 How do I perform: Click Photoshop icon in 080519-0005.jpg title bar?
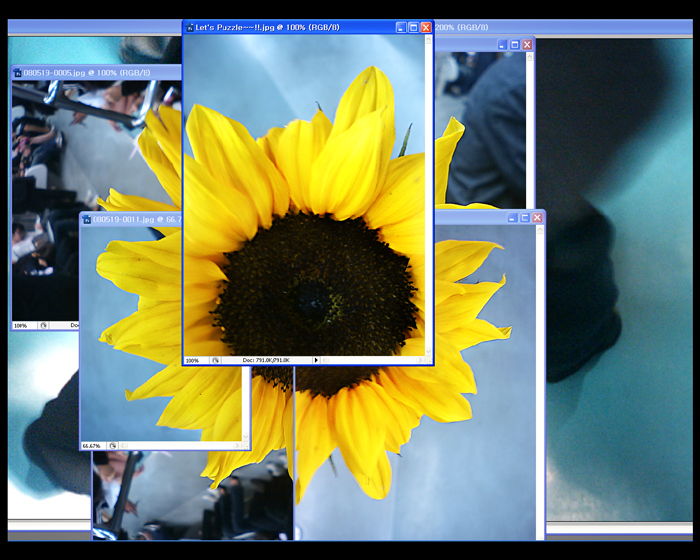coord(17,73)
